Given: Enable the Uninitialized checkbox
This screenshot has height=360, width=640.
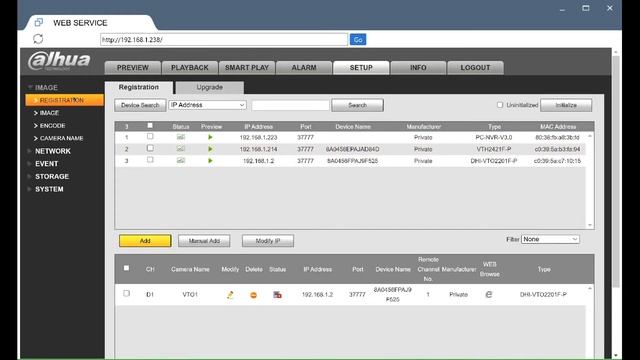Looking at the screenshot, I should tap(500, 105).
